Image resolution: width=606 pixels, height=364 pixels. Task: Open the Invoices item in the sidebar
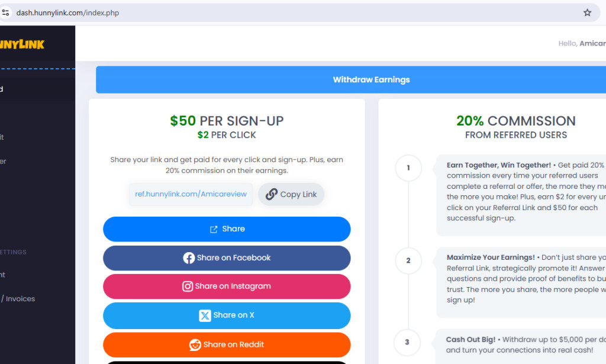(x=18, y=299)
